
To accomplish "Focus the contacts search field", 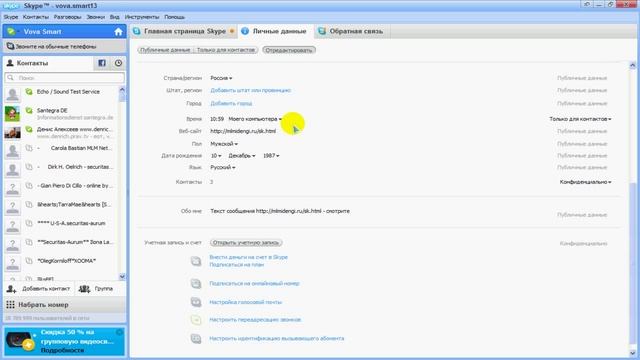I will point(64,78).
